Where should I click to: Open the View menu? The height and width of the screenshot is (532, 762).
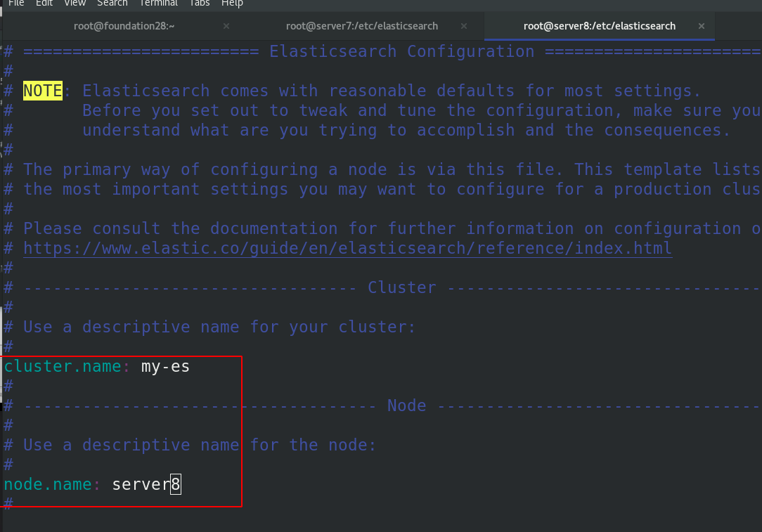click(75, 3)
